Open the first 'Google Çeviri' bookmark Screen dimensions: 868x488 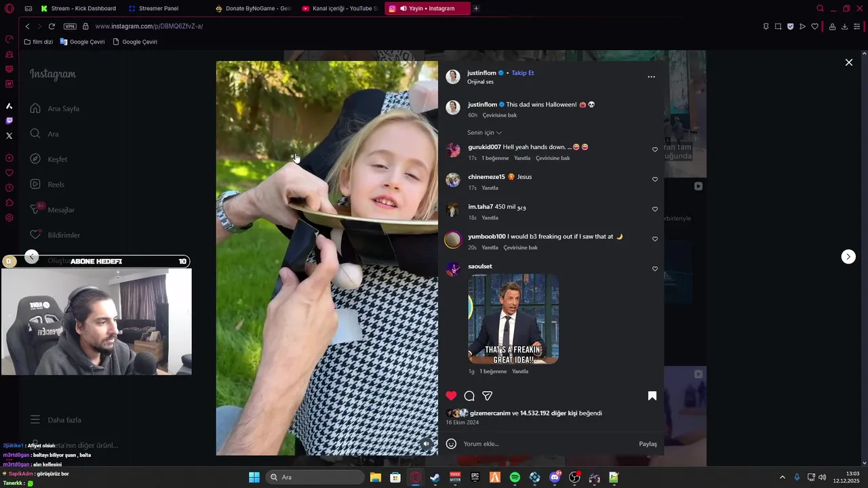pyautogui.click(x=82, y=42)
